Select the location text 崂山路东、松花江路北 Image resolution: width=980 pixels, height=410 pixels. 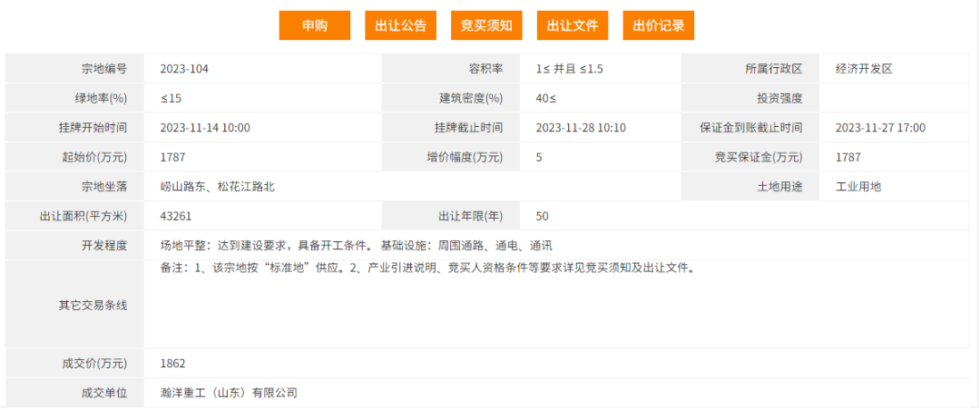(x=218, y=187)
